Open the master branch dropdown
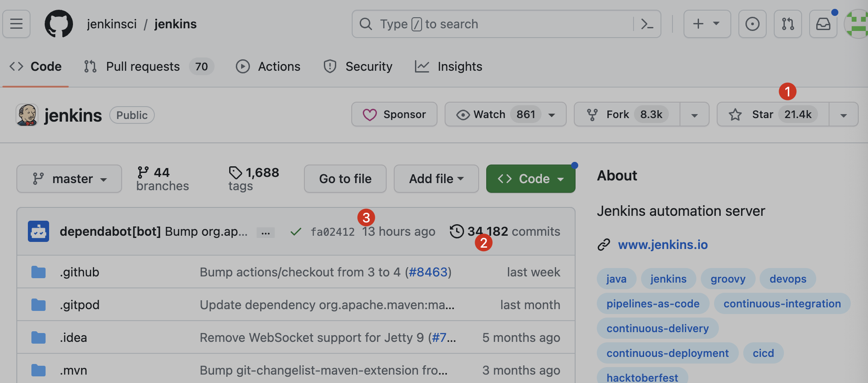 (x=69, y=179)
